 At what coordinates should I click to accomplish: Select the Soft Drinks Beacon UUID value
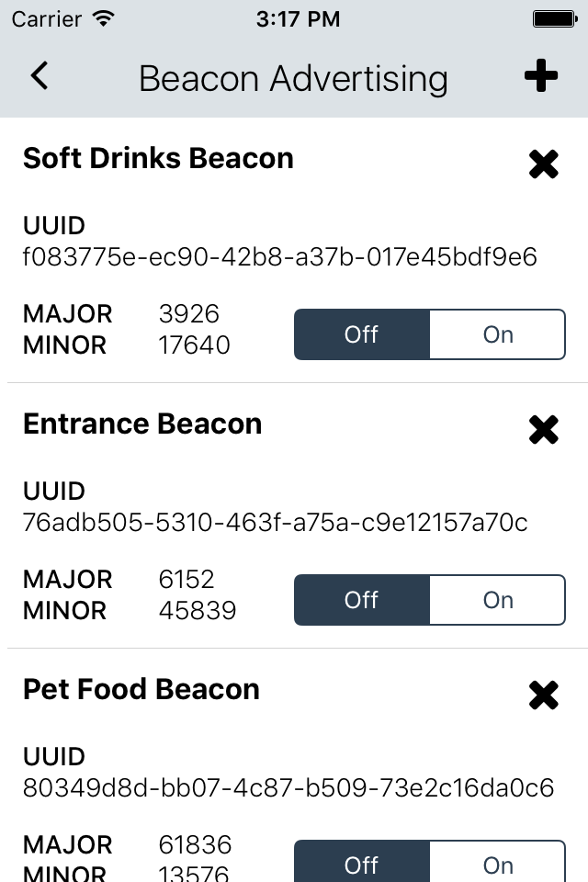click(x=279, y=256)
